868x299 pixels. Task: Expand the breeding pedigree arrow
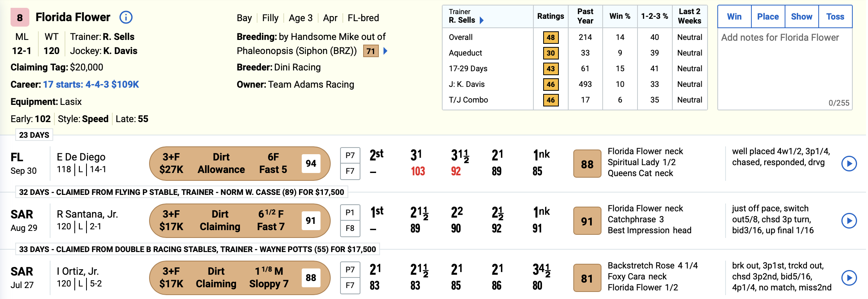(x=385, y=51)
